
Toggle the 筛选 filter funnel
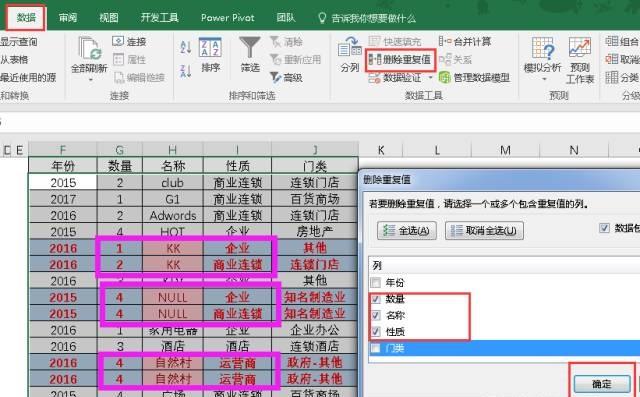click(x=249, y=48)
